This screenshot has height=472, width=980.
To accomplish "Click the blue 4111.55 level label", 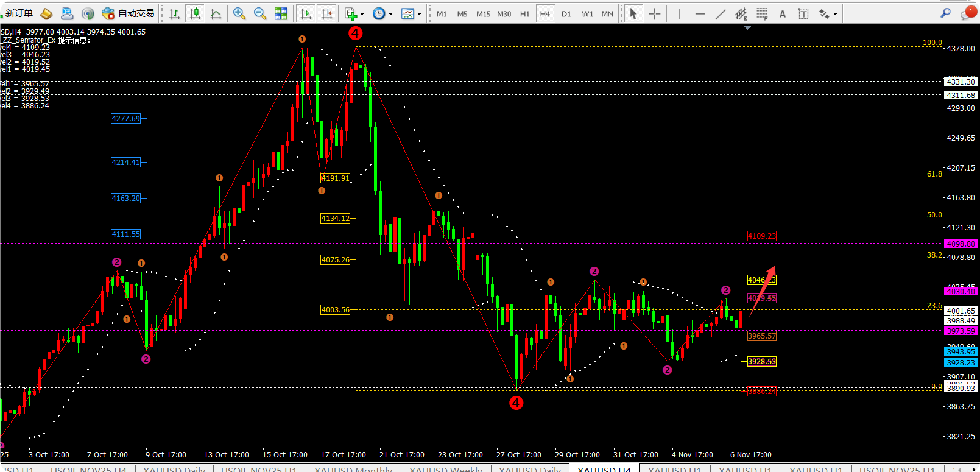I will [x=125, y=234].
